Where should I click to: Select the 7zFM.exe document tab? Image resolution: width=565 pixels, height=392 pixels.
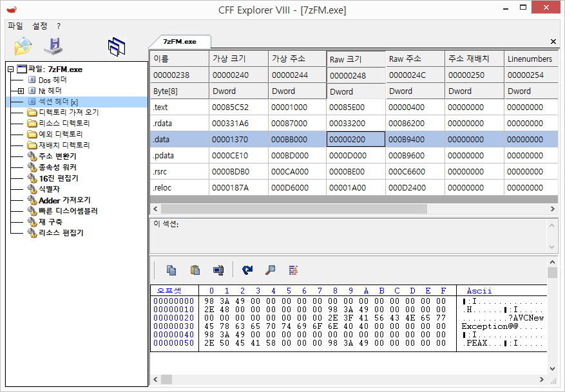180,41
